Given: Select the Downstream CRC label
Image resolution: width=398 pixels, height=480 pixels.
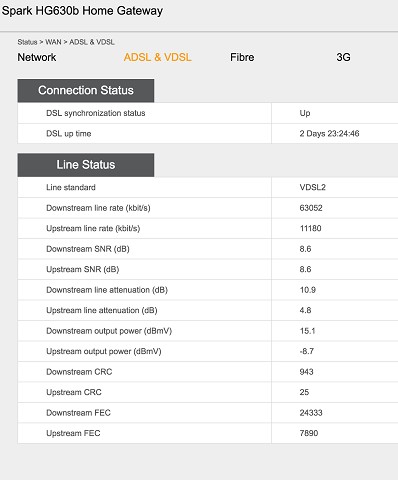Looking at the screenshot, I should [79, 372].
